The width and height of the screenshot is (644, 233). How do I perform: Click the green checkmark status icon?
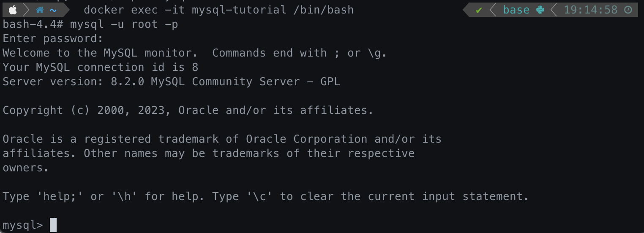(x=479, y=10)
